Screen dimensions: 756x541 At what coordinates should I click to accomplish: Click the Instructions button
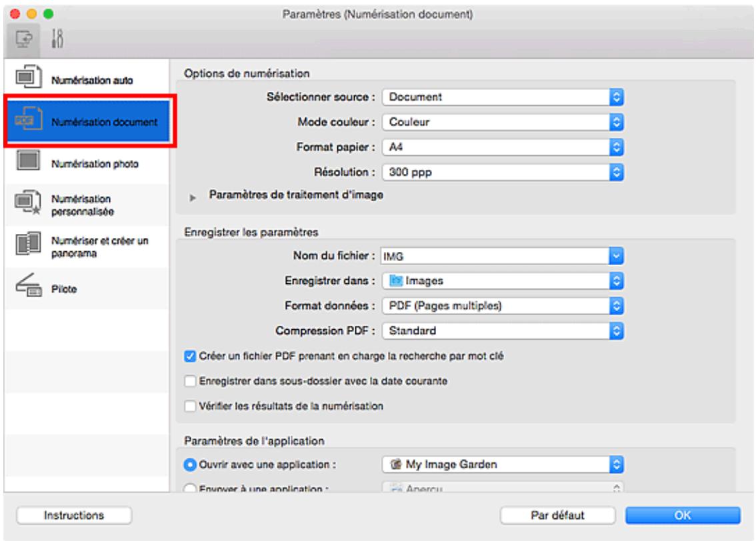pyautogui.click(x=73, y=514)
